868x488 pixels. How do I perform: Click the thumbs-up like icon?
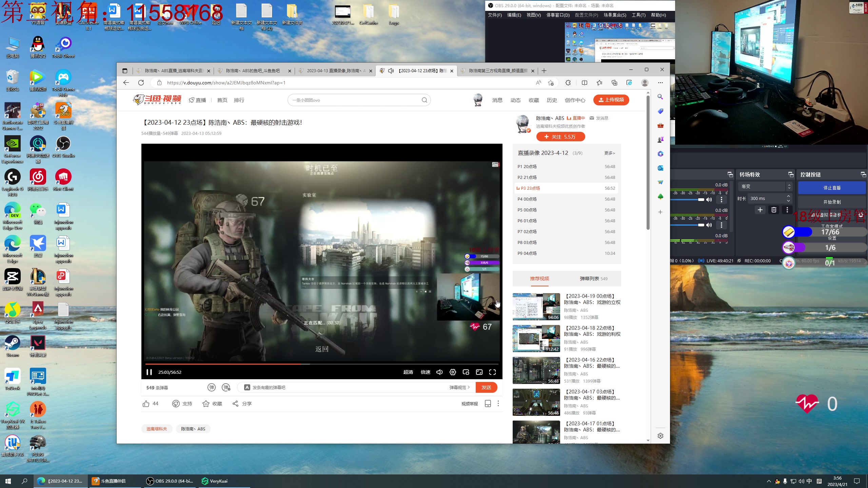(146, 404)
